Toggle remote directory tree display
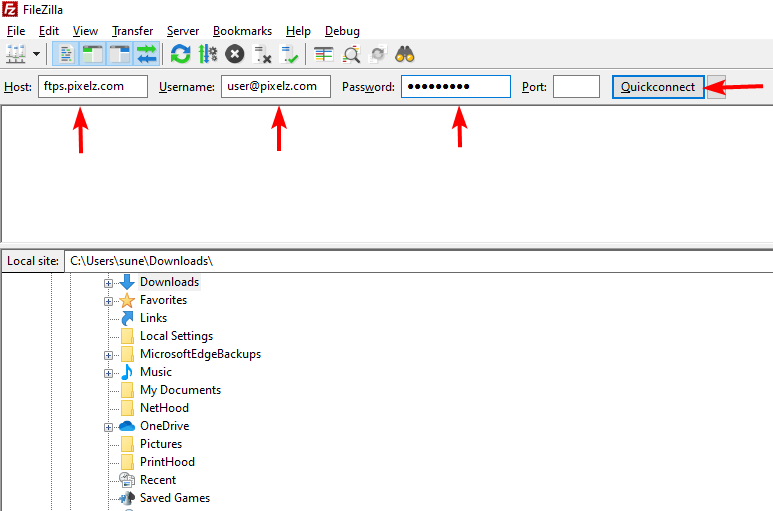Viewport: 773px width, 511px height. (x=120, y=54)
